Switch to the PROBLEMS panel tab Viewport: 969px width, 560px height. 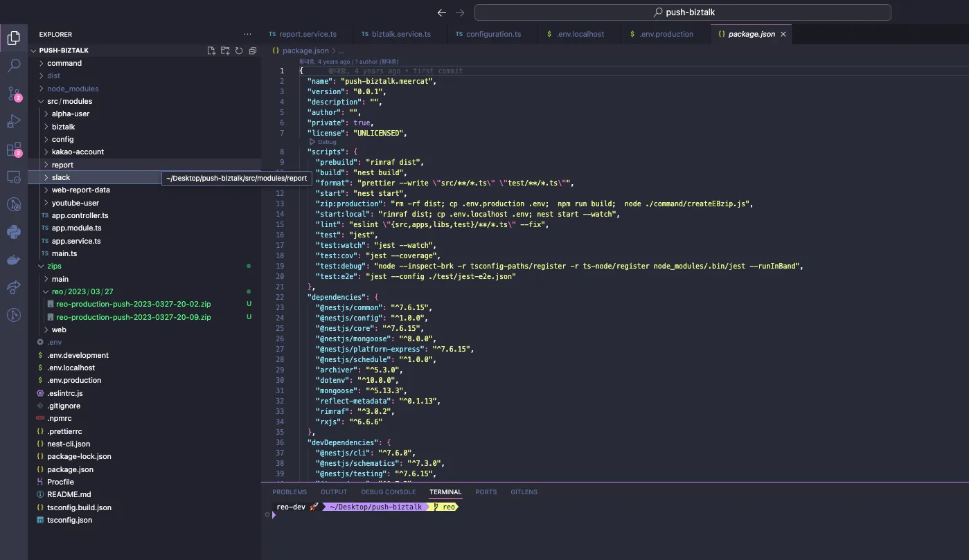click(x=290, y=492)
